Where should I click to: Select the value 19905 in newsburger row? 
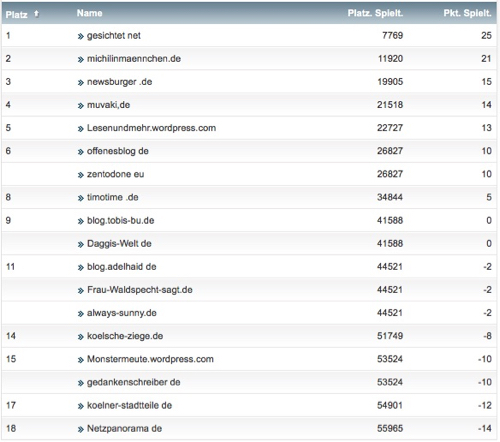[390, 82]
